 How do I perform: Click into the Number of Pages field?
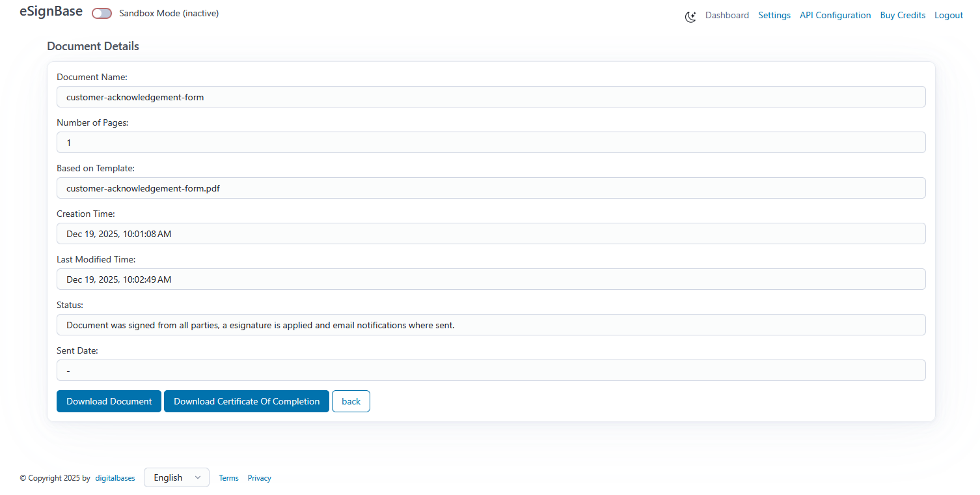tap(491, 143)
